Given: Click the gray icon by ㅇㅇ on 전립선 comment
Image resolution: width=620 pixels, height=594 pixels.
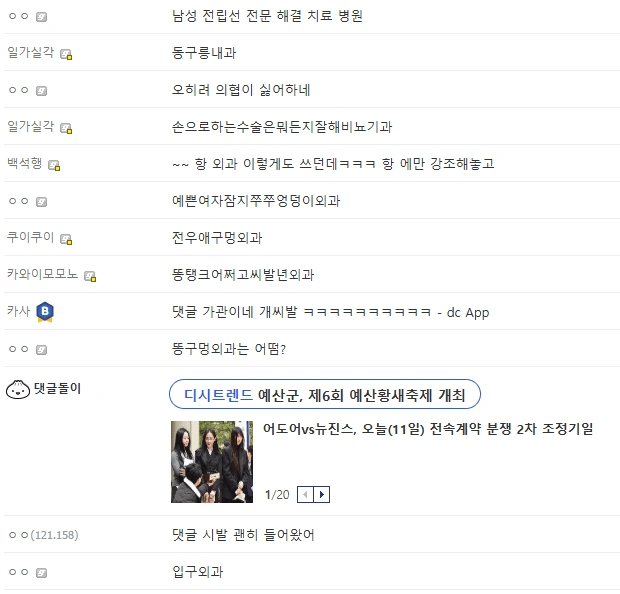Looking at the screenshot, I should tap(42, 17).
